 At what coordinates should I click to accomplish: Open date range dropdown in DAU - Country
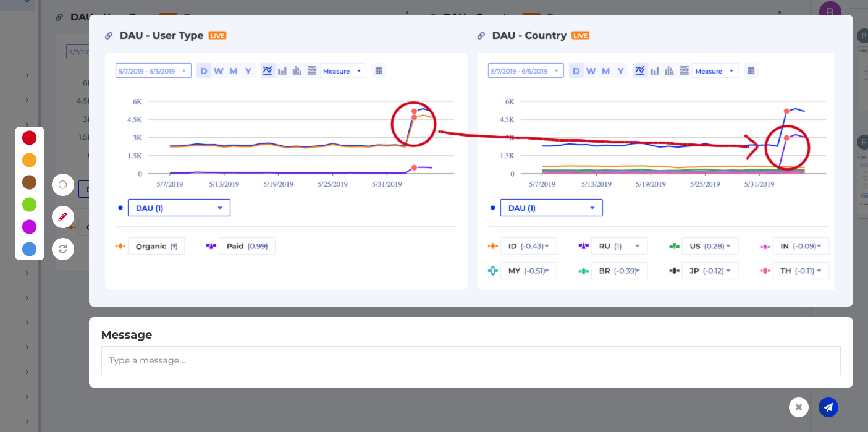[526, 71]
